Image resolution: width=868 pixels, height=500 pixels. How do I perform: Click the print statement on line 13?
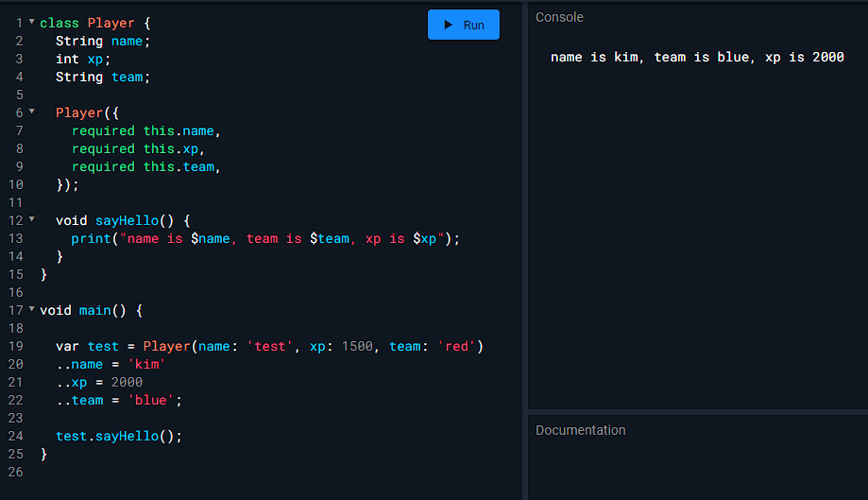265,238
